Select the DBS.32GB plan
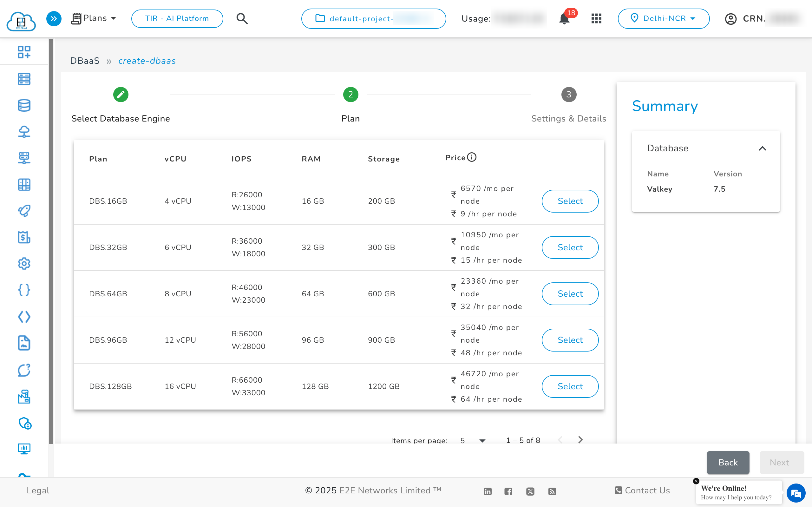Image resolution: width=812 pixels, height=507 pixels. (570, 247)
